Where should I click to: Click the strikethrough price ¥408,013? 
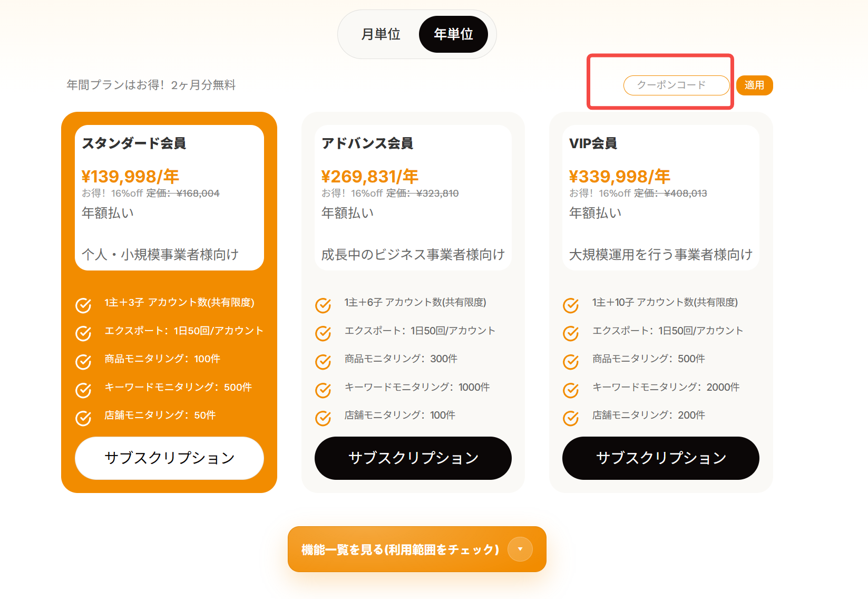(686, 194)
